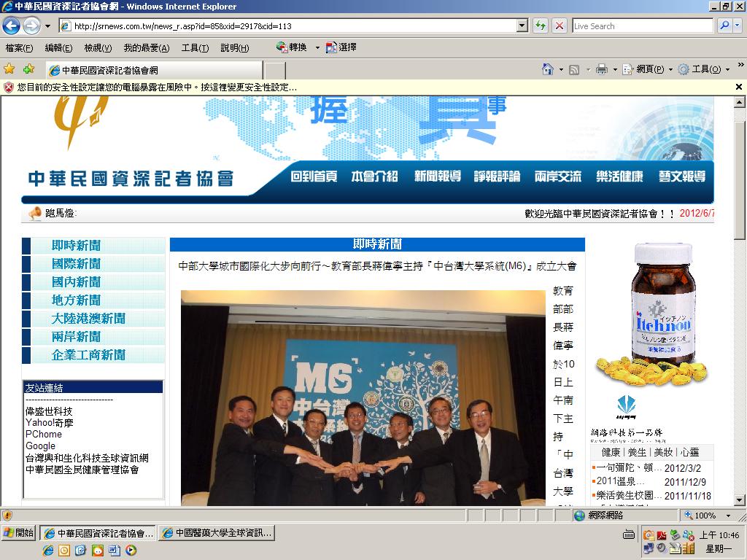Click the red Stop loading icon

[x=560, y=26]
